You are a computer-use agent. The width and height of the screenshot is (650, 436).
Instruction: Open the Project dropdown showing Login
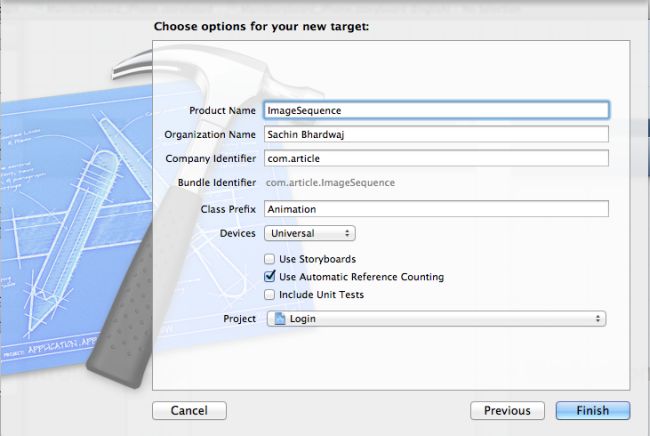(x=436, y=319)
